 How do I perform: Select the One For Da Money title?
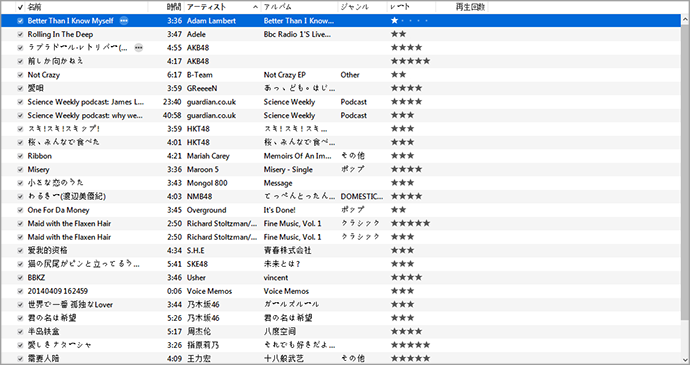pos(58,210)
